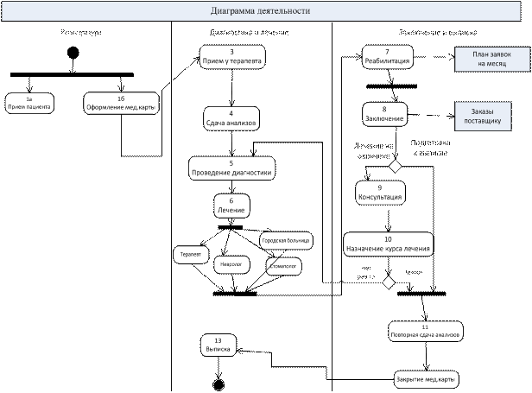This screenshot has width=532, height=393.
Task: Select the 'Закрытие мед. карты' activity
Action: click(425, 378)
